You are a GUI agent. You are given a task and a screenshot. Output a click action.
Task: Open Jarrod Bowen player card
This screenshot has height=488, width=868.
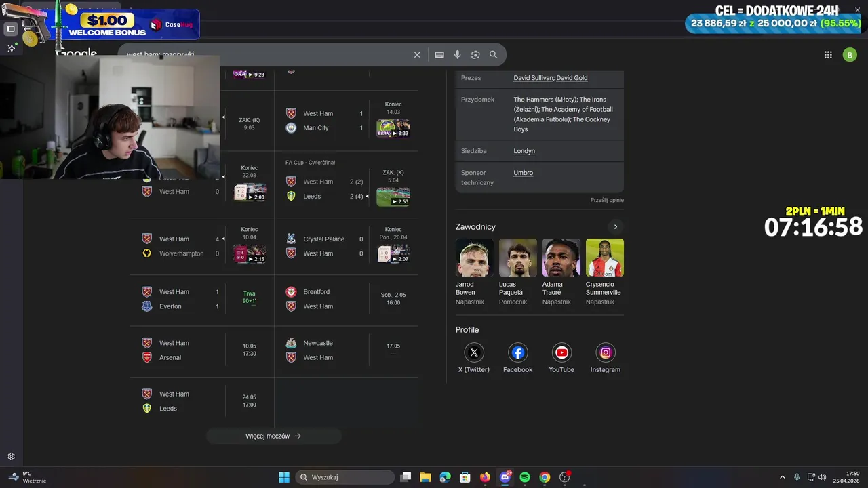(474, 272)
